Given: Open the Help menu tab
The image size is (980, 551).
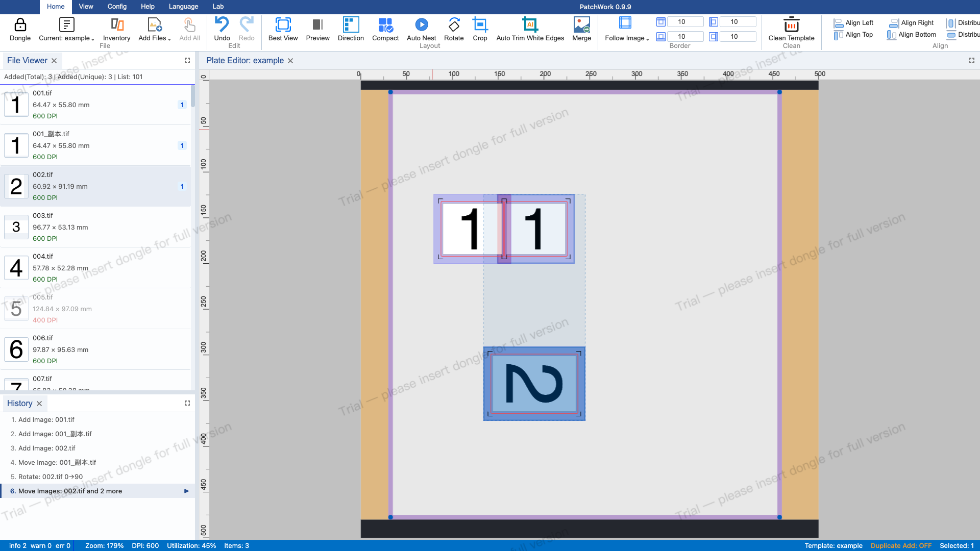Looking at the screenshot, I should click(148, 7).
